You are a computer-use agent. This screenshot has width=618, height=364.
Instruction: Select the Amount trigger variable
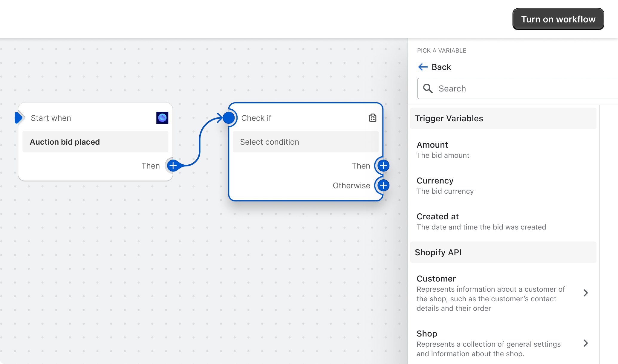pos(503,150)
